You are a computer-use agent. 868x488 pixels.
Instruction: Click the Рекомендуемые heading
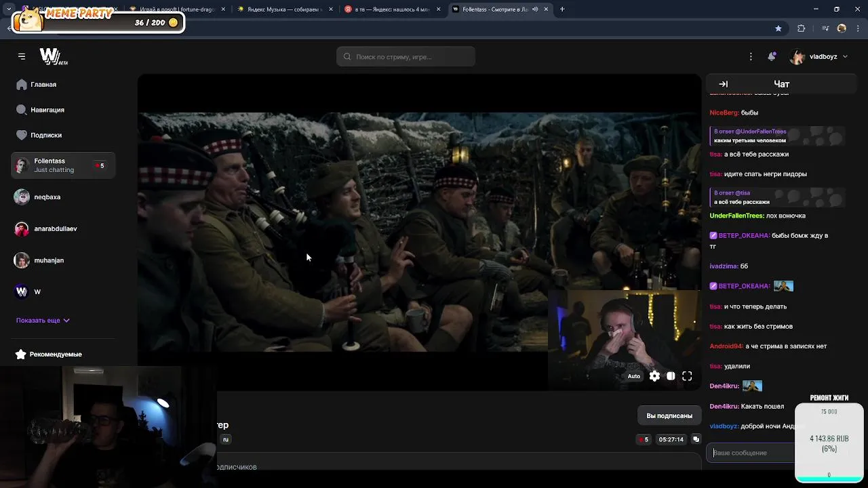[56, 354]
